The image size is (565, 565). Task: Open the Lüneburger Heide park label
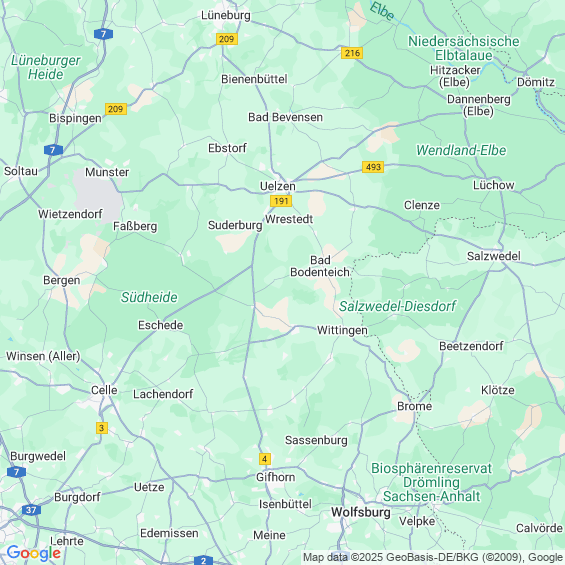46,67
